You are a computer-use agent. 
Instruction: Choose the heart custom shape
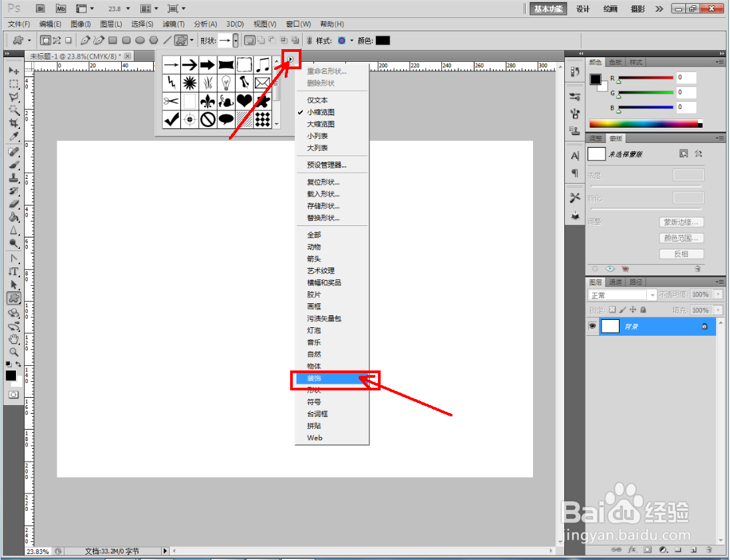coord(244,101)
